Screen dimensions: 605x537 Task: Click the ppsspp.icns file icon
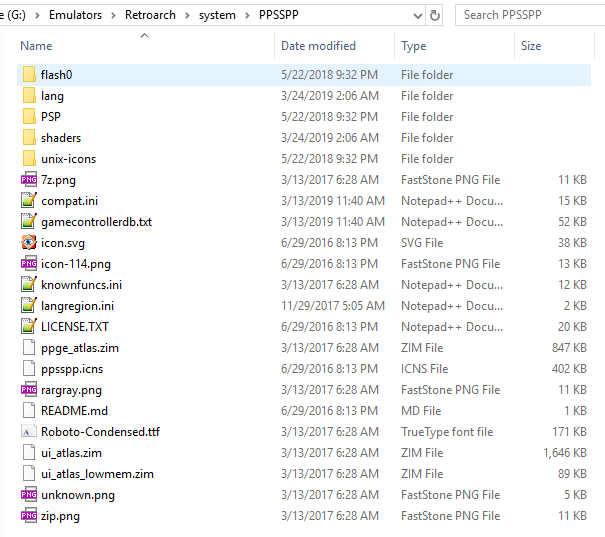(29, 368)
